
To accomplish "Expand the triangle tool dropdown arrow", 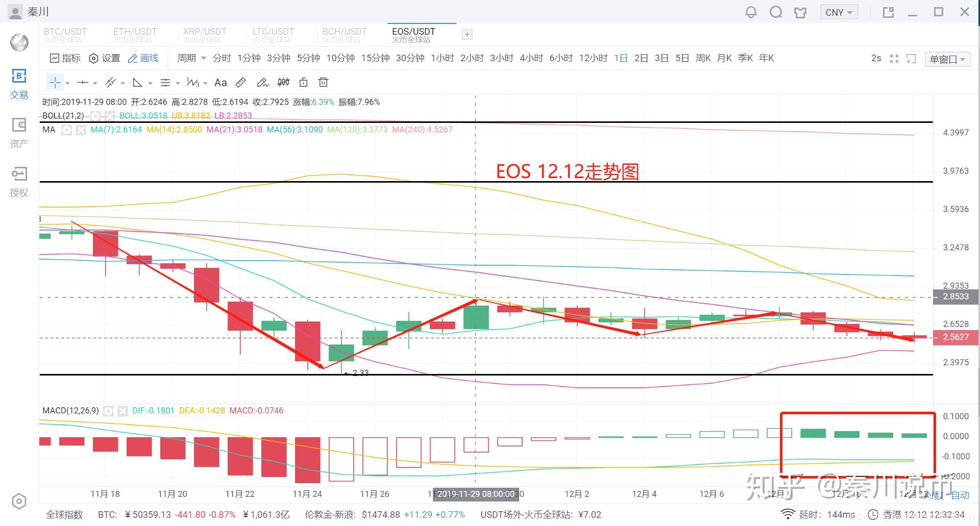I will pyautogui.click(x=150, y=83).
